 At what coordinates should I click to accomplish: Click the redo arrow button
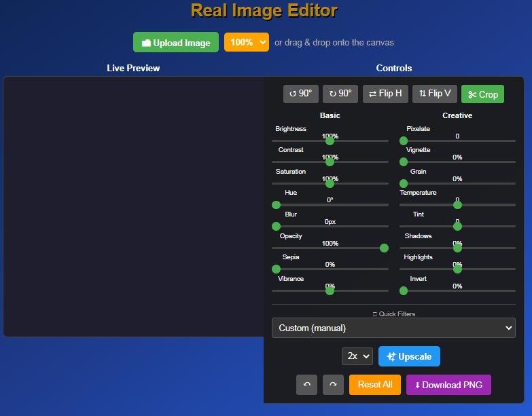[x=333, y=385]
